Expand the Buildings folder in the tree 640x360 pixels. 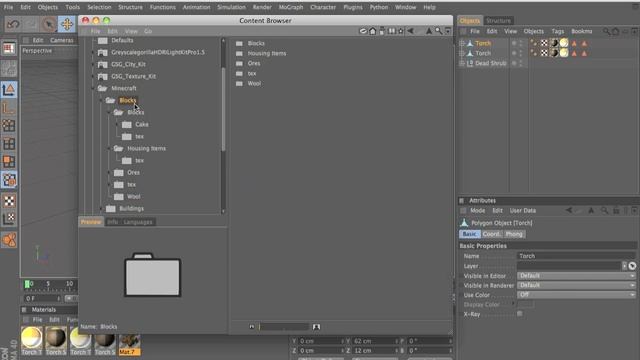[x=101, y=209]
